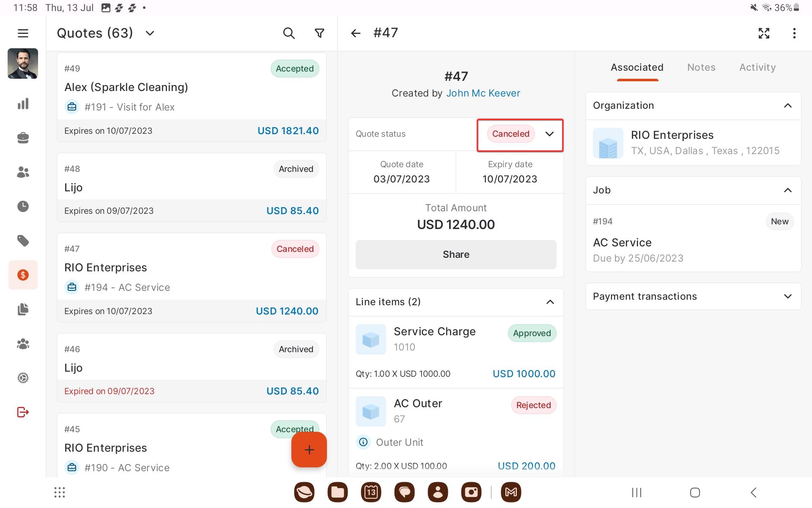Open the quotes filter funnel icon
This screenshot has width=812, height=508.
tap(320, 33)
